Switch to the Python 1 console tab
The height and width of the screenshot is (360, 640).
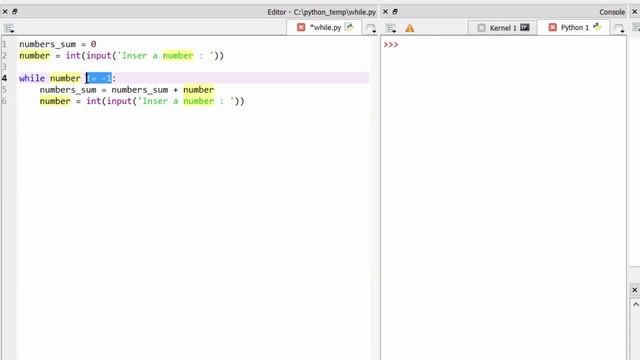coord(574,27)
